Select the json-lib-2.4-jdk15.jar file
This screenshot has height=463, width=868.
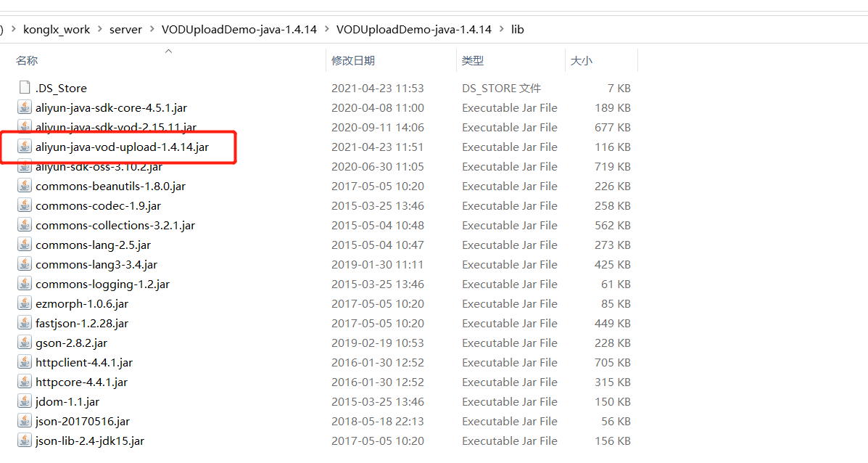pyautogui.click(x=90, y=441)
